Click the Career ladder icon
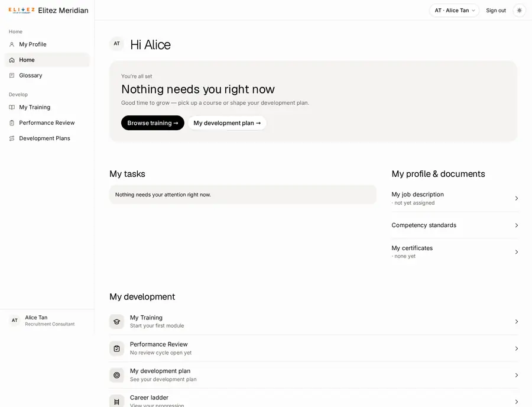532x407 pixels. click(116, 402)
